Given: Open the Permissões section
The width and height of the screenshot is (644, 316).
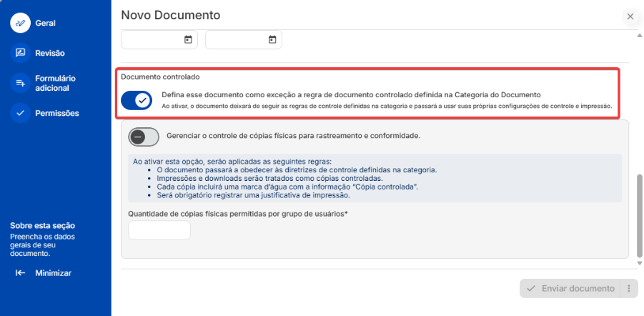Looking at the screenshot, I should coord(57,113).
